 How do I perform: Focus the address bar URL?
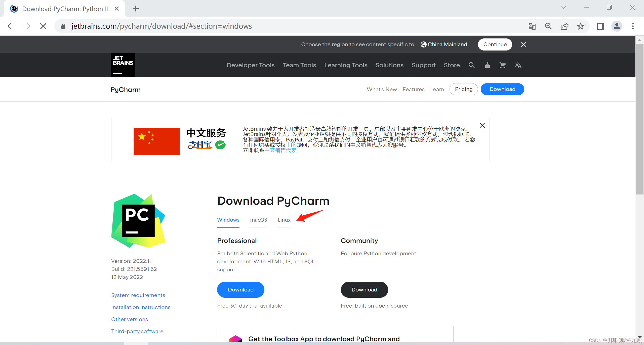[x=162, y=26]
